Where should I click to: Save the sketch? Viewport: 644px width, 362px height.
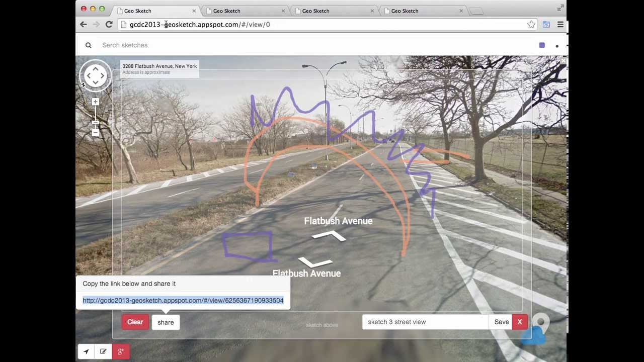(501, 322)
